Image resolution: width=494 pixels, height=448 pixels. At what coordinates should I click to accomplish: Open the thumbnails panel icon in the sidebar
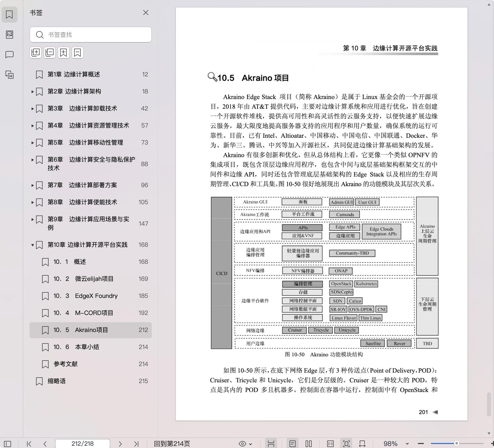click(x=9, y=34)
